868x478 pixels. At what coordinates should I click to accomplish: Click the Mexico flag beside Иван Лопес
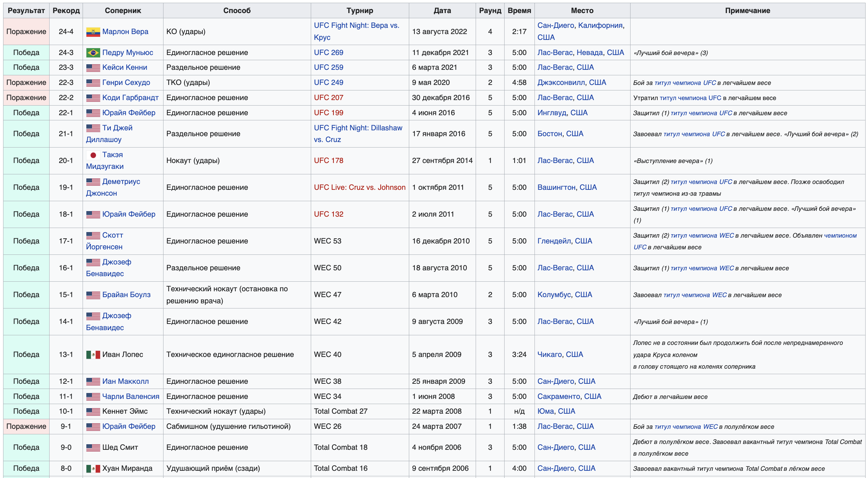[93, 355]
